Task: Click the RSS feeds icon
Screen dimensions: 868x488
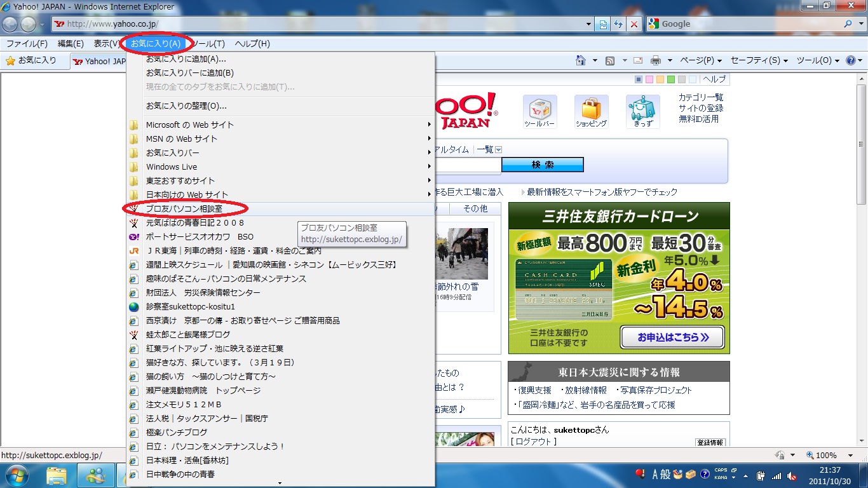Action: coord(610,60)
